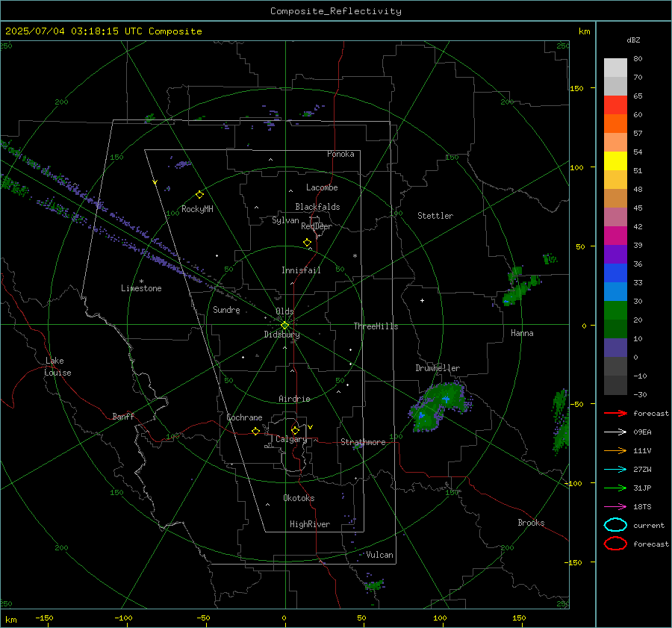Click the radar site diamond at map center

[284, 326]
